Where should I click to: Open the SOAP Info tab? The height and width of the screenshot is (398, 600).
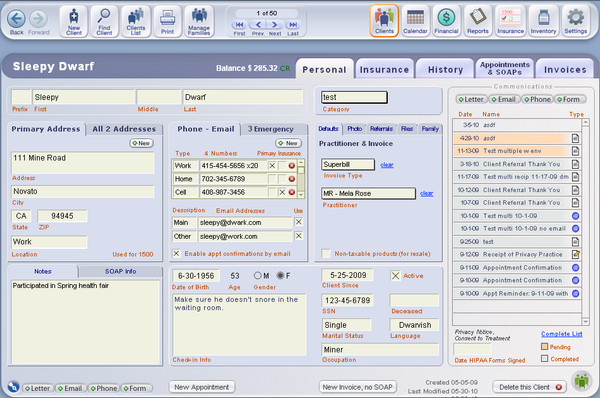121,271
